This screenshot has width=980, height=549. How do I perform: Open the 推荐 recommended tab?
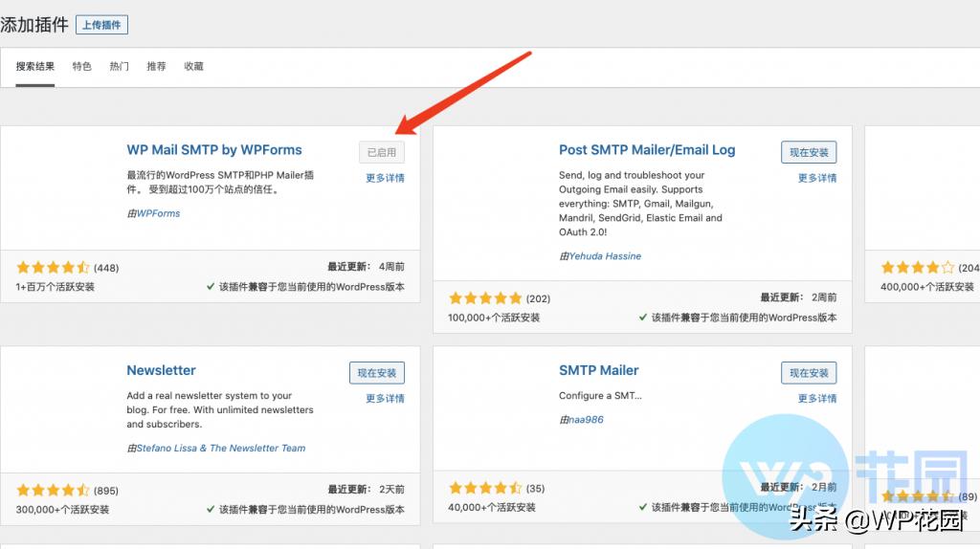156,66
